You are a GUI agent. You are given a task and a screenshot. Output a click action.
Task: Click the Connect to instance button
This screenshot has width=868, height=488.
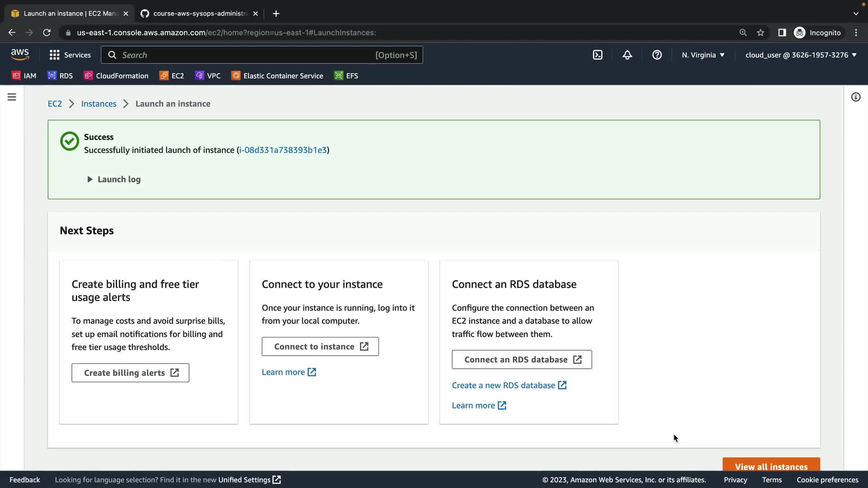pos(320,347)
